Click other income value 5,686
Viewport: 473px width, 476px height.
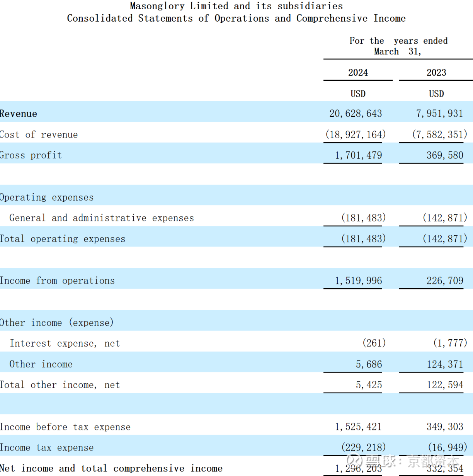point(369,364)
